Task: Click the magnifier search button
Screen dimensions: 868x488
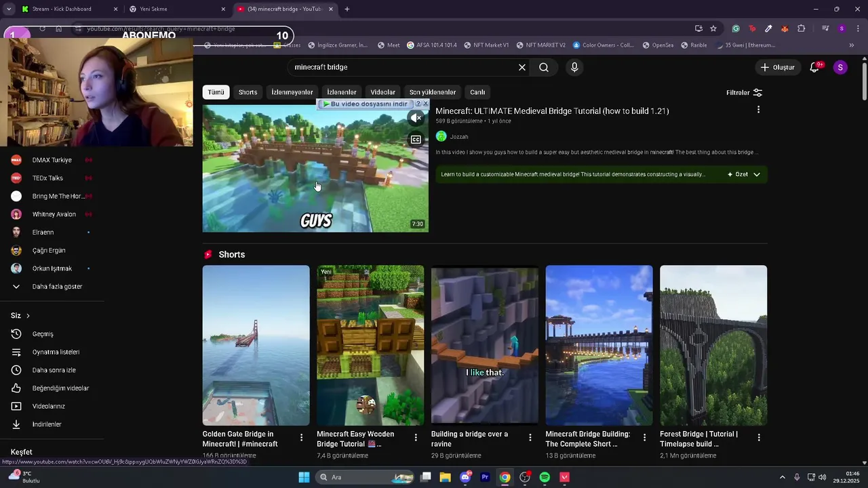Action: pos(544,67)
